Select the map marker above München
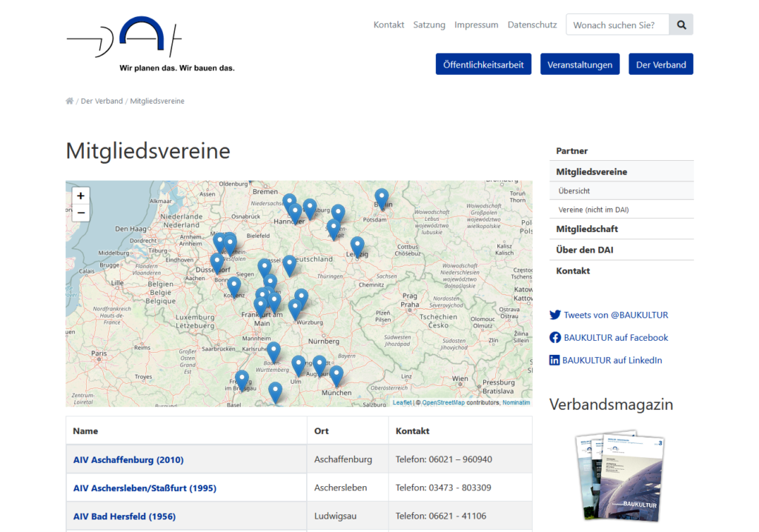The height and width of the screenshot is (532, 759). tap(337, 376)
